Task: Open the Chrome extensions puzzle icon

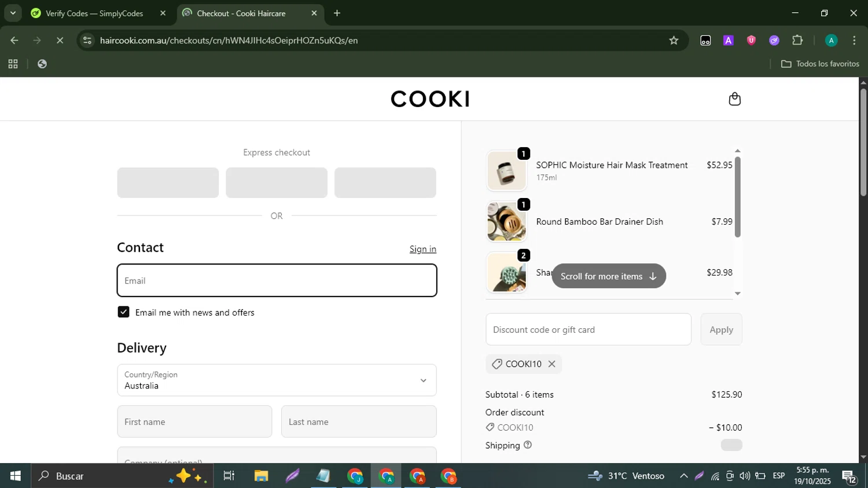Action: (x=797, y=41)
